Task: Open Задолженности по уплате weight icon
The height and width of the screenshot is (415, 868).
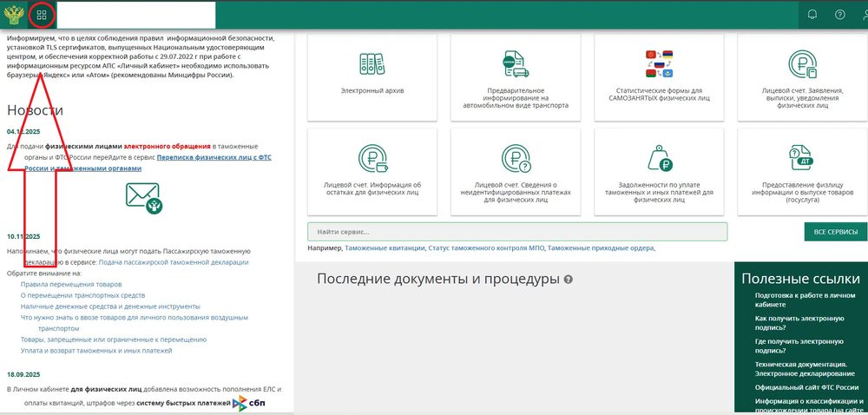Action: (659, 158)
